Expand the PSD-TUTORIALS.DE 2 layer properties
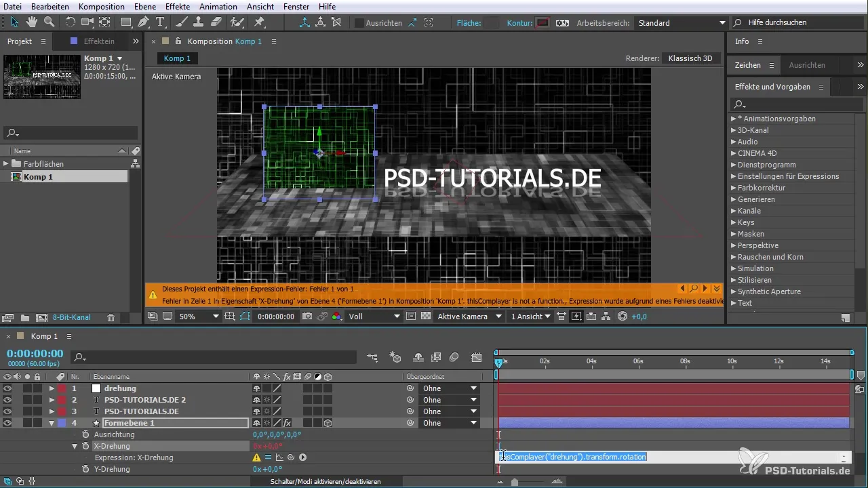This screenshot has width=868, height=488. pyautogui.click(x=52, y=400)
